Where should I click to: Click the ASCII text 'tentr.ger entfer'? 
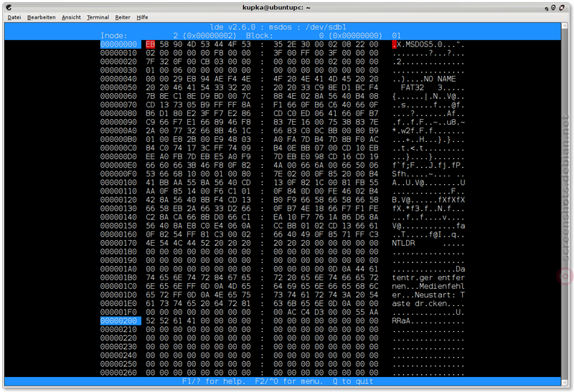(x=428, y=277)
